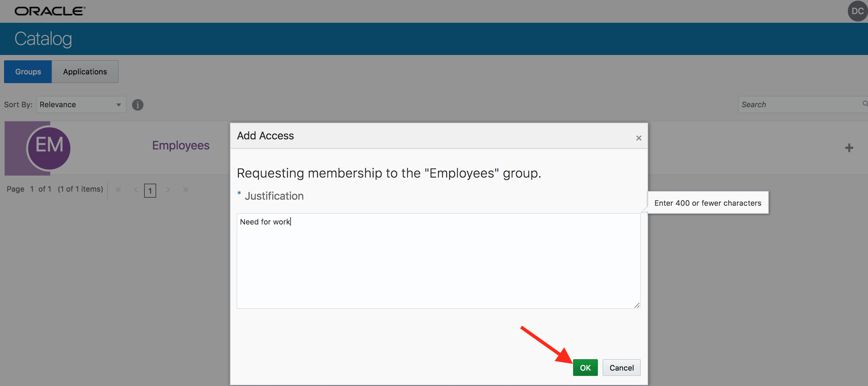Go to previous page arrow icon
Image resolution: width=868 pixels, height=386 pixels.
click(135, 190)
